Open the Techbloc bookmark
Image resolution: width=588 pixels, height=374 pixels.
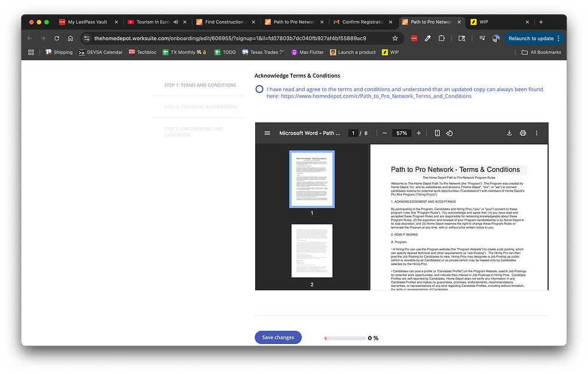click(x=142, y=52)
